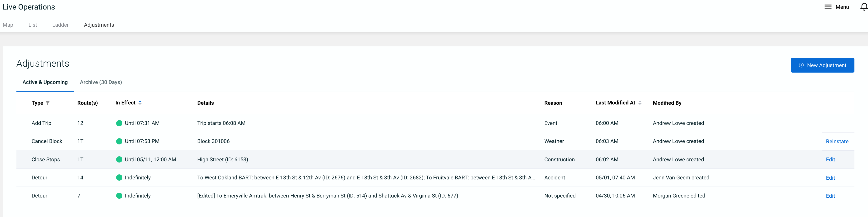868x217 pixels.
Task: Click the 'Not specified' reason cell
Action: coord(560,196)
